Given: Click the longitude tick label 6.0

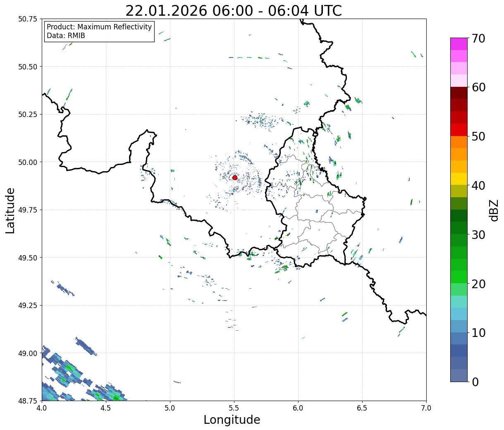Looking at the screenshot, I should tap(298, 408).
